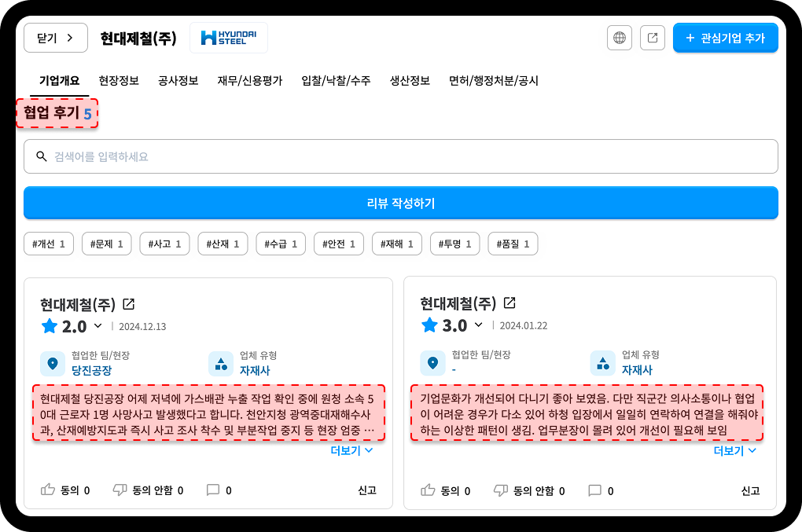Open external link on 2024.12.13 review title

point(129,305)
